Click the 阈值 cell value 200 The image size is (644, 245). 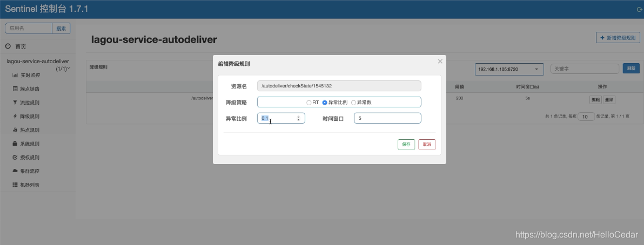pos(460,99)
